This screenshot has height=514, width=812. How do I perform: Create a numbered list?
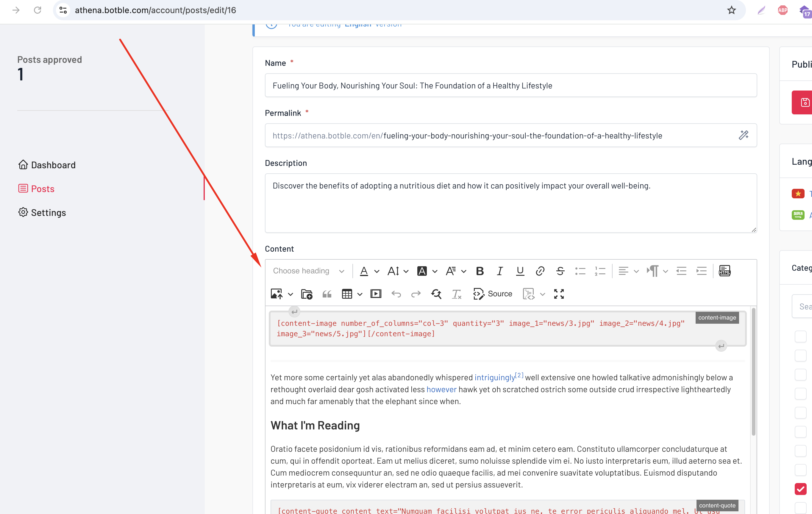click(x=600, y=271)
